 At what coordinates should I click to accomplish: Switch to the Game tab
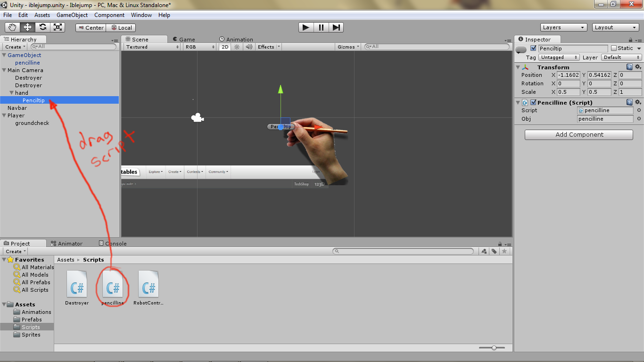184,40
